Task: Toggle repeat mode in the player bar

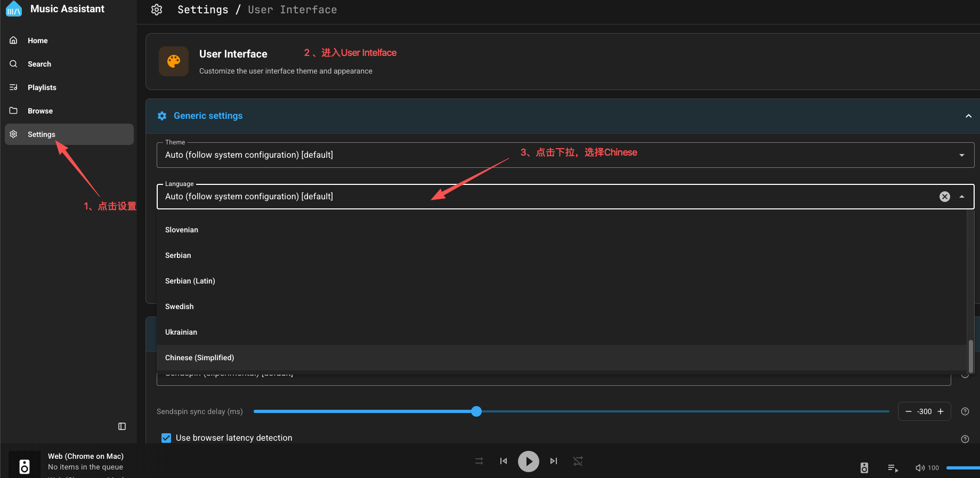Action: click(578, 461)
